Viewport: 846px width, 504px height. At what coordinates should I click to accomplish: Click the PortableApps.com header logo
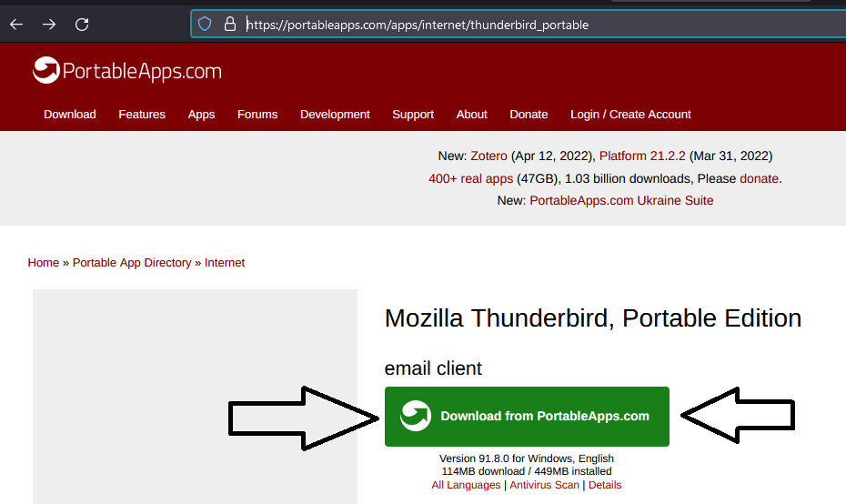(x=127, y=71)
